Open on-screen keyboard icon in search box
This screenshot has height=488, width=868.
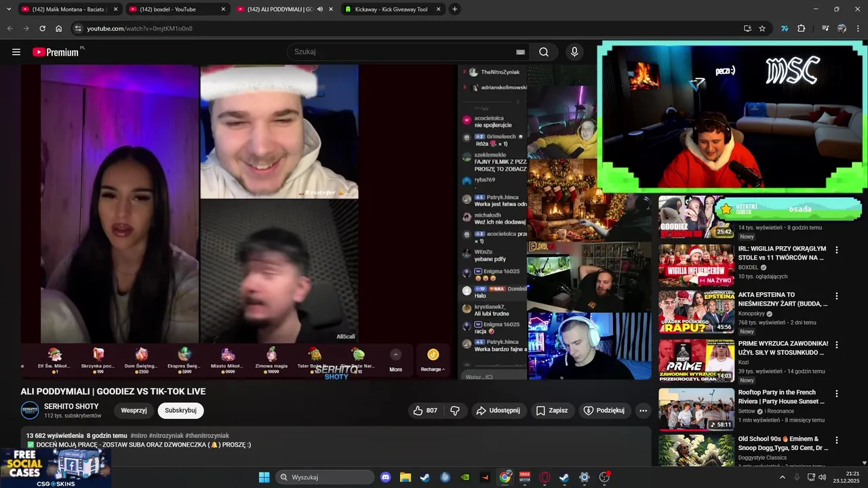(520, 52)
